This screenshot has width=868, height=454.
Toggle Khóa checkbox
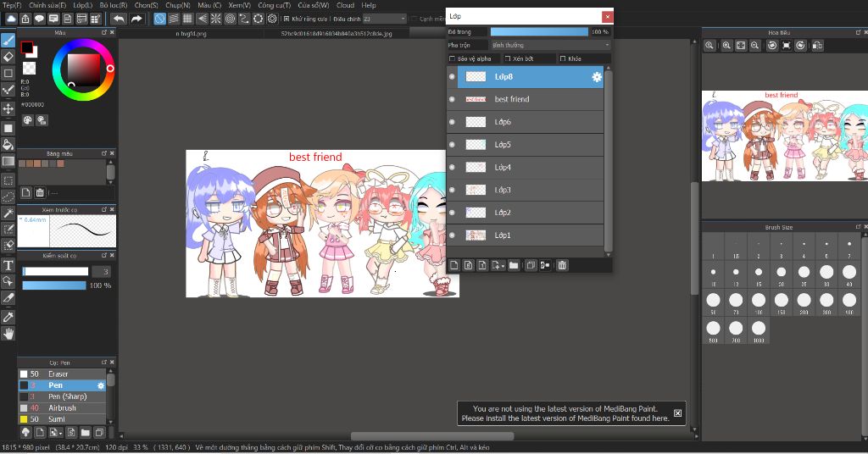[563, 58]
